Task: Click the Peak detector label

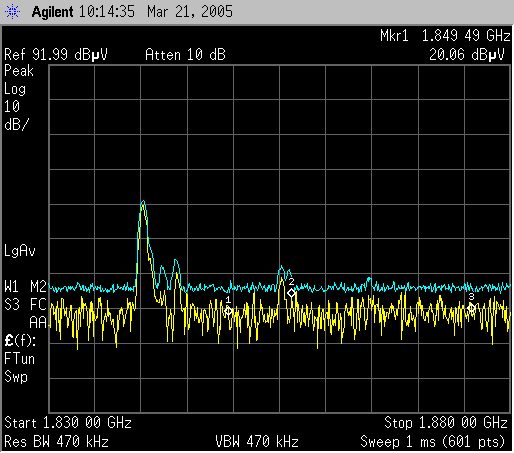Action: [19, 71]
